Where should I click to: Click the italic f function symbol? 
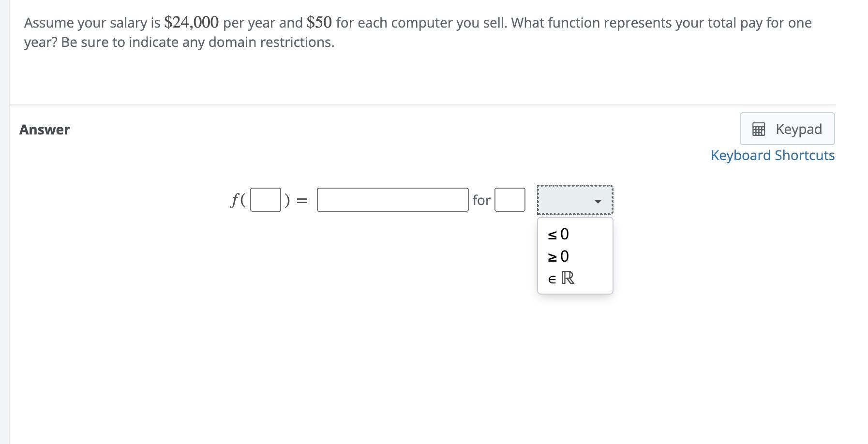[235, 200]
